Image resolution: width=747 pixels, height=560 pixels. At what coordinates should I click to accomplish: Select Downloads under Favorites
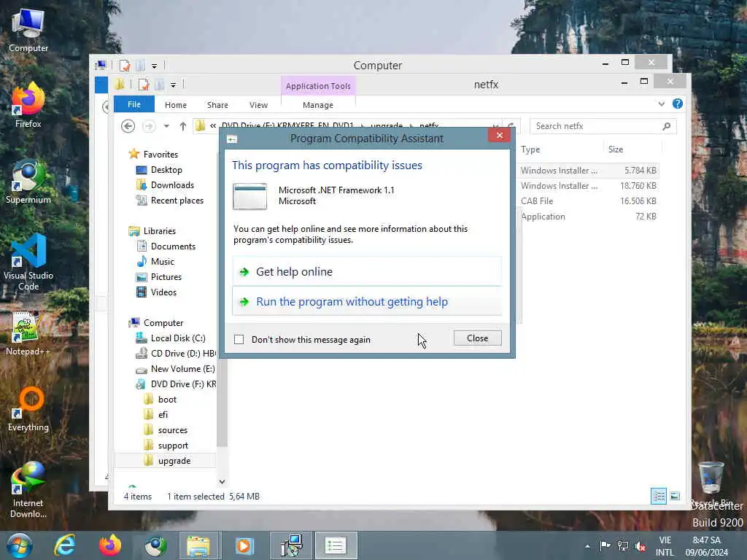[x=172, y=184]
